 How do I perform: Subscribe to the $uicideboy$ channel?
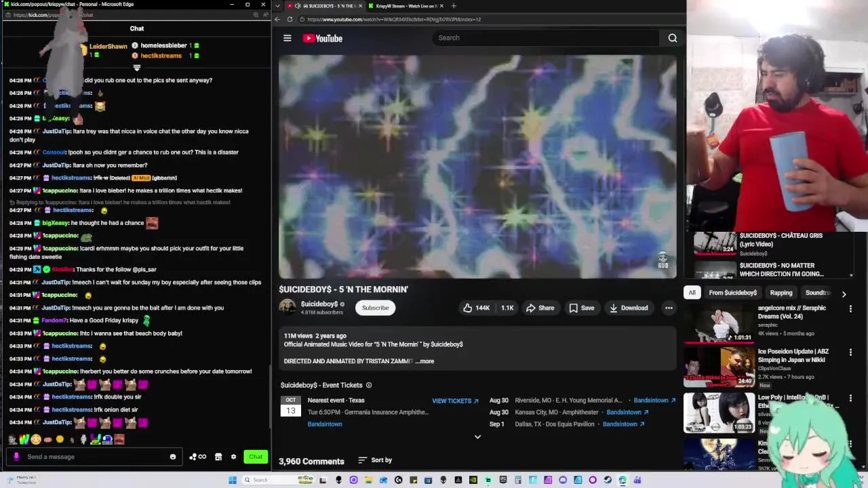click(375, 308)
